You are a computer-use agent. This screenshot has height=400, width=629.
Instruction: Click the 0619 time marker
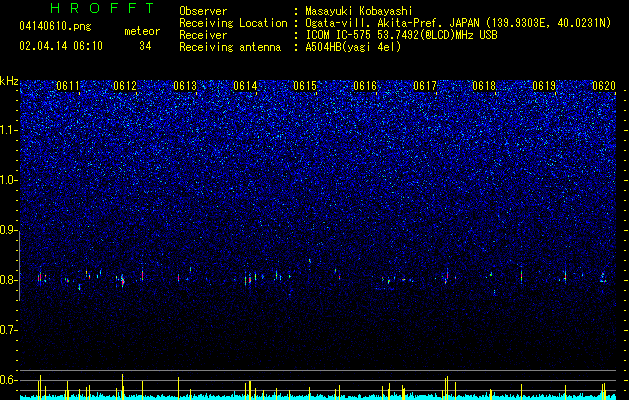[544, 86]
